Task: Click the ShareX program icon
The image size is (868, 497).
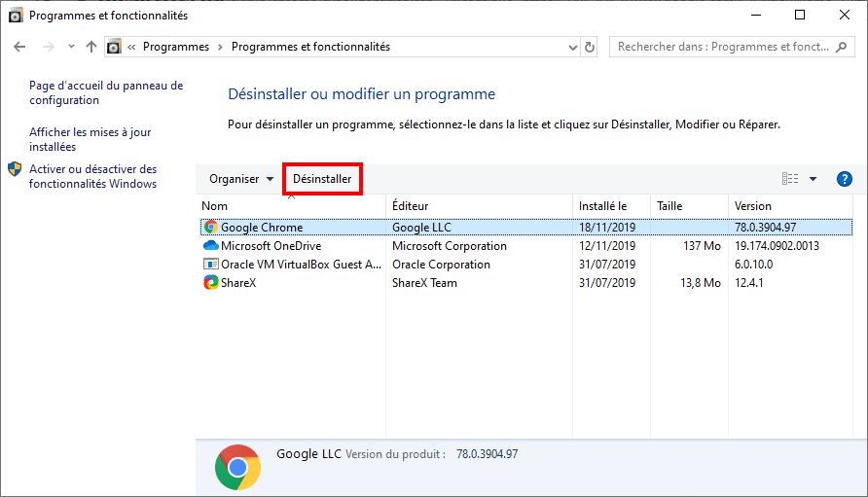Action: (211, 282)
